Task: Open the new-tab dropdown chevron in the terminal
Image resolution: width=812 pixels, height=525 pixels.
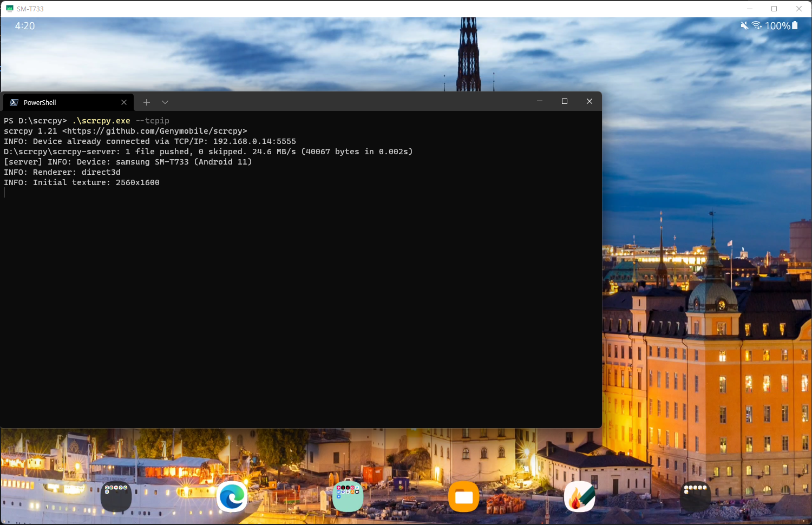Action: coord(165,102)
